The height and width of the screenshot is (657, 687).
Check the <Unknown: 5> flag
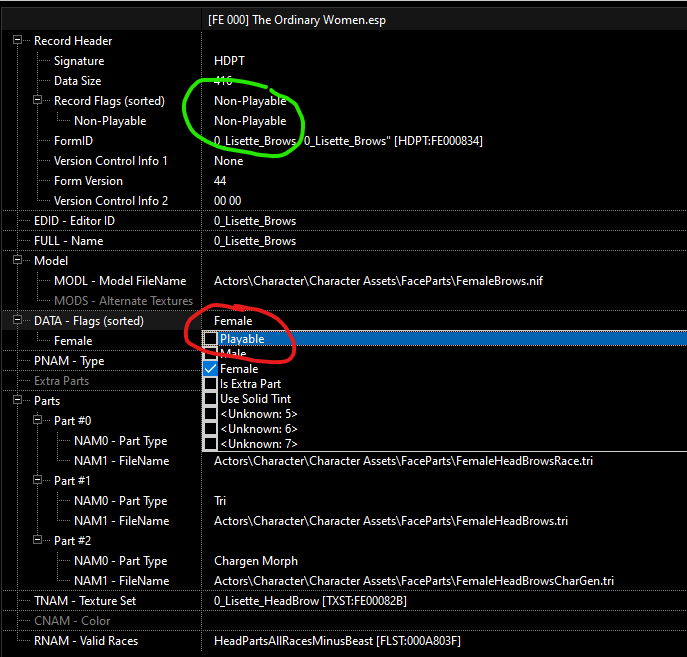coord(210,414)
